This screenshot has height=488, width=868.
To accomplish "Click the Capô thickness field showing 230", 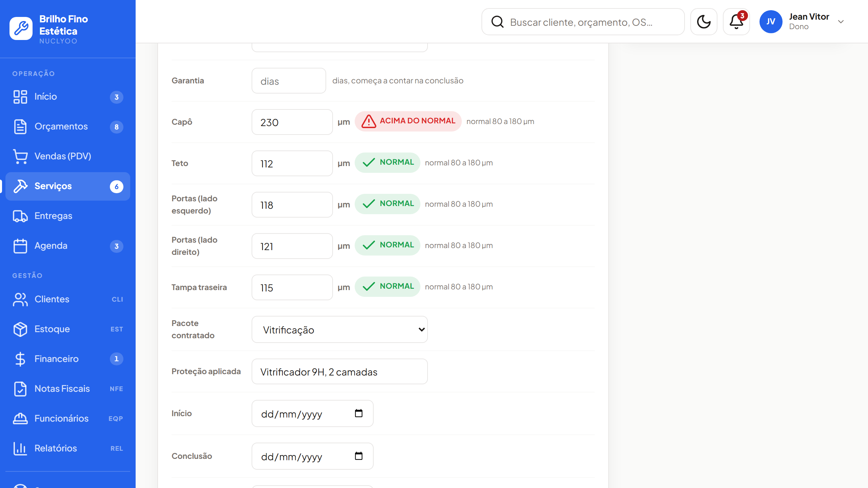I will coord(292,122).
